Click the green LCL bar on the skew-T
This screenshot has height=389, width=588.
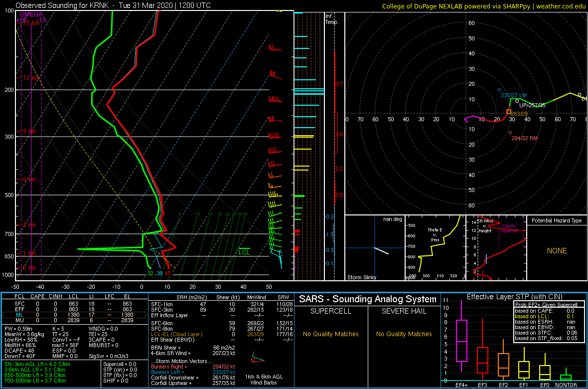pos(245,248)
